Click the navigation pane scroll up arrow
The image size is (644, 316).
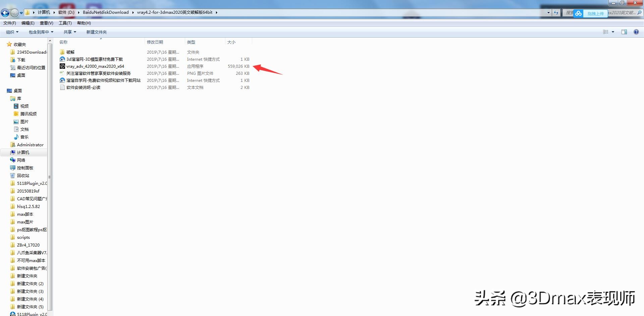(x=50, y=41)
